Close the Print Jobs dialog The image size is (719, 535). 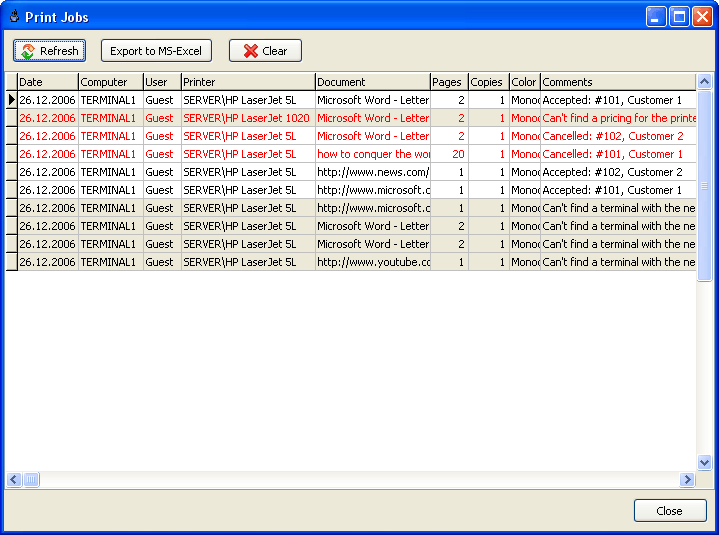[669, 511]
